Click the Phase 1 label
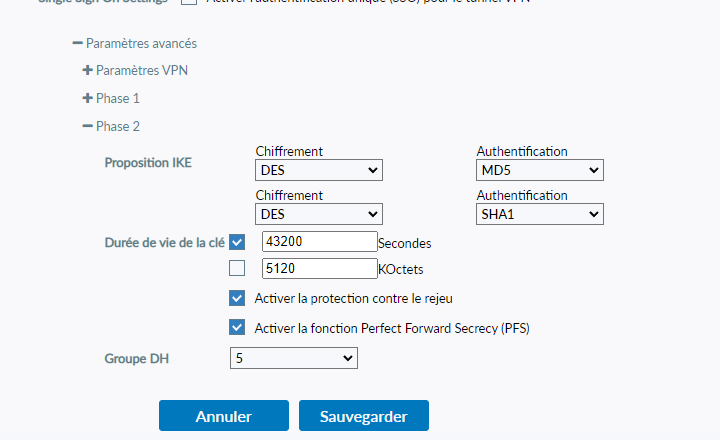This screenshot has width=720, height=440. (x=118, y=98)
